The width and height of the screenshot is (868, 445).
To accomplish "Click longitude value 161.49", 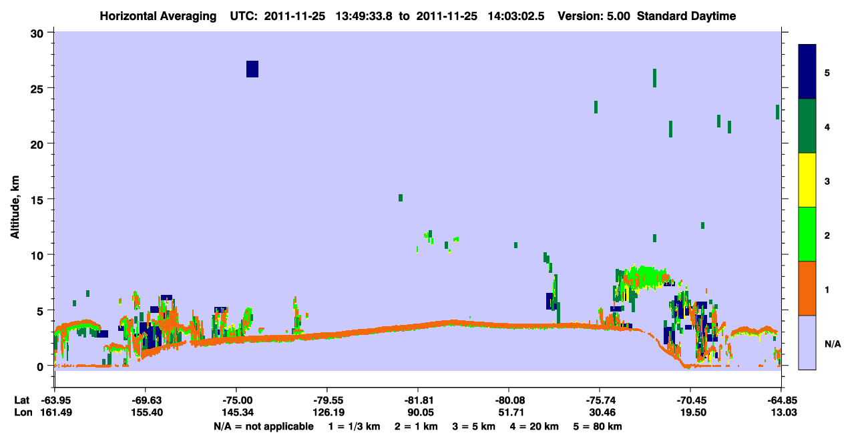I will (x=55, y=413).
